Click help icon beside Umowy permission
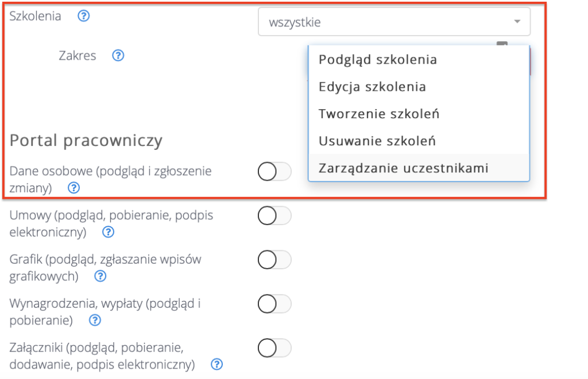The height and width of the screenshot is (379, 588). pyautogui.click(x=108, y=233)
